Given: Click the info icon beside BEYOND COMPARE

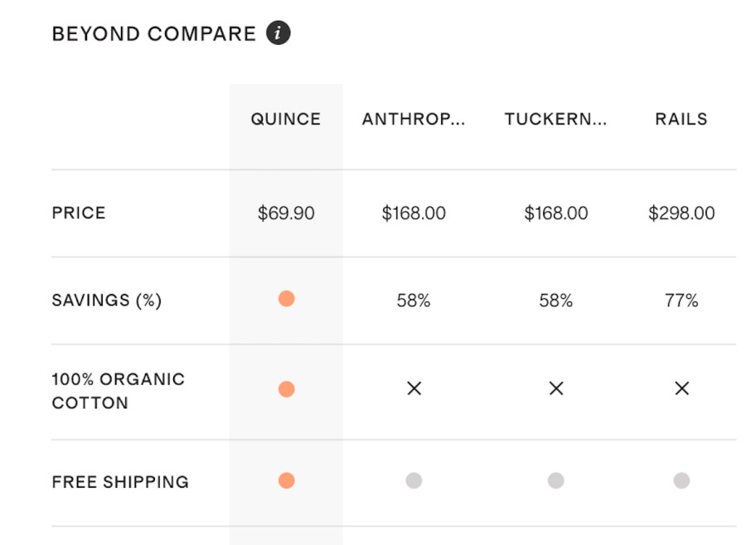Looking at the screenshot, I should coord(277,32).
